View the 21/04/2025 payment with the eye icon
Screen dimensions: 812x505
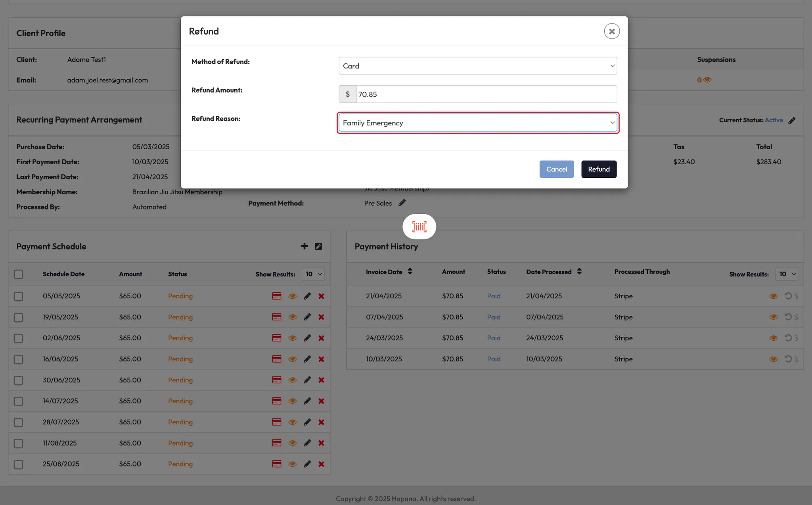point(773,296)
